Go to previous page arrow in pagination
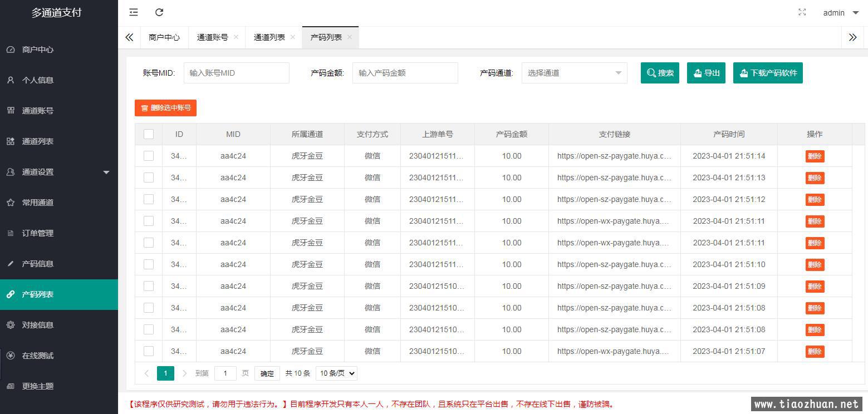The height and width of the screenshot is (414, 868). point(146,373)
